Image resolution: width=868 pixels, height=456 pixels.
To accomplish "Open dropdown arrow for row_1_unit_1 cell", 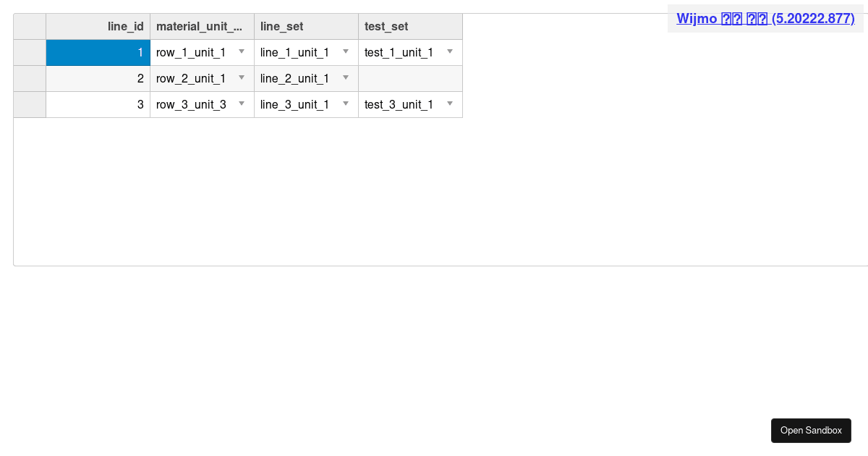I will click(x=242, y=52).
